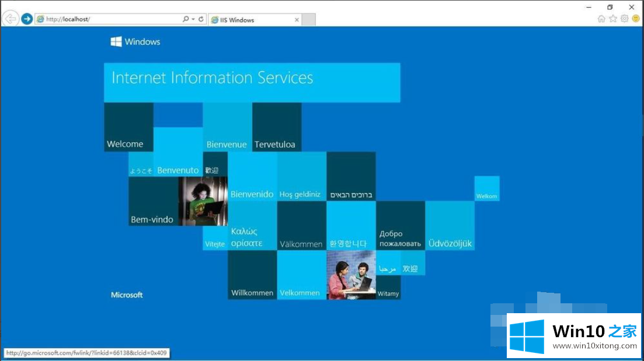Click the Willkommen tile
644x361 pixels.
click(252, 275)
